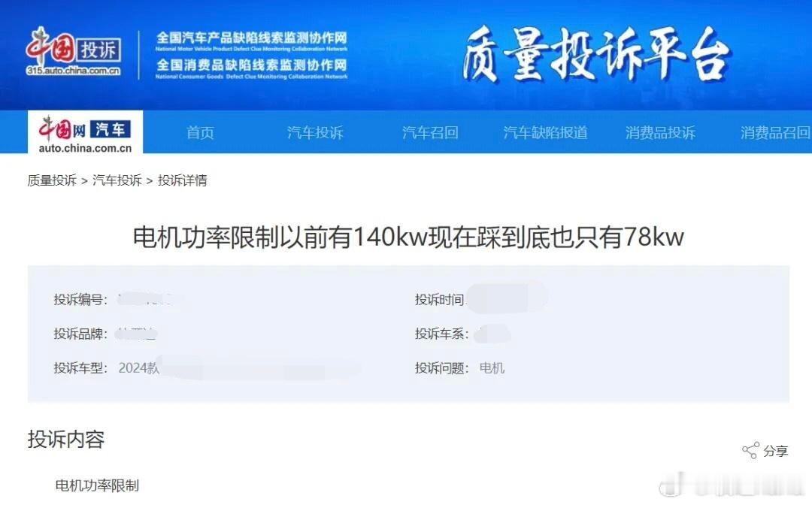
Task: Open the 消费品投诉 navigation item
Action: click(x=660, y=133)
